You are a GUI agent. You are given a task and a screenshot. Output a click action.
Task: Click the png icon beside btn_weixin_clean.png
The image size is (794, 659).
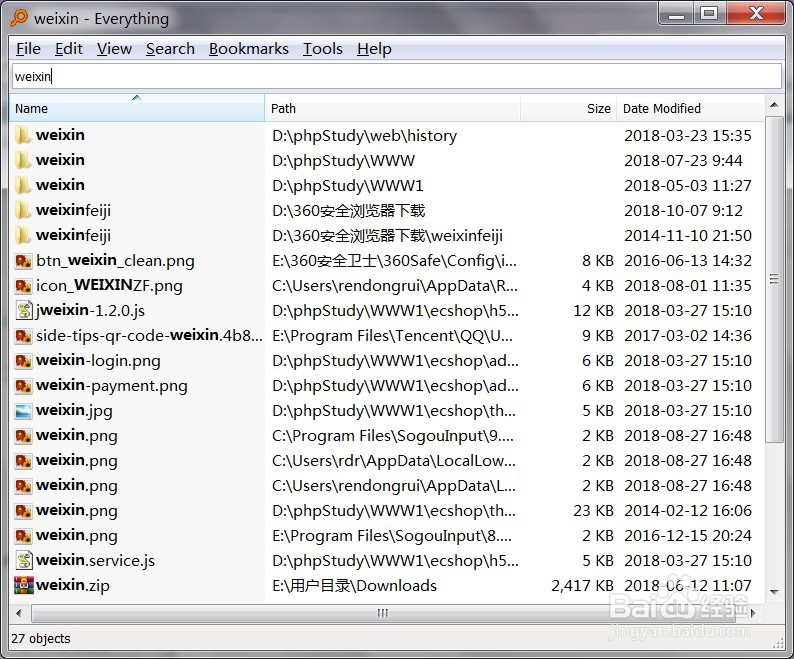[x=23, y=260]
